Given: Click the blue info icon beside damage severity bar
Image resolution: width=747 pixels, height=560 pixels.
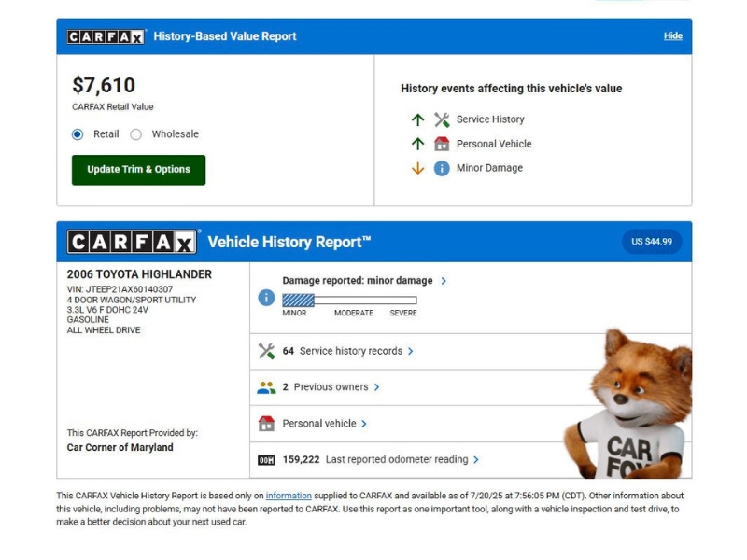Looking at the screenshot, I should tap(266, 298).
